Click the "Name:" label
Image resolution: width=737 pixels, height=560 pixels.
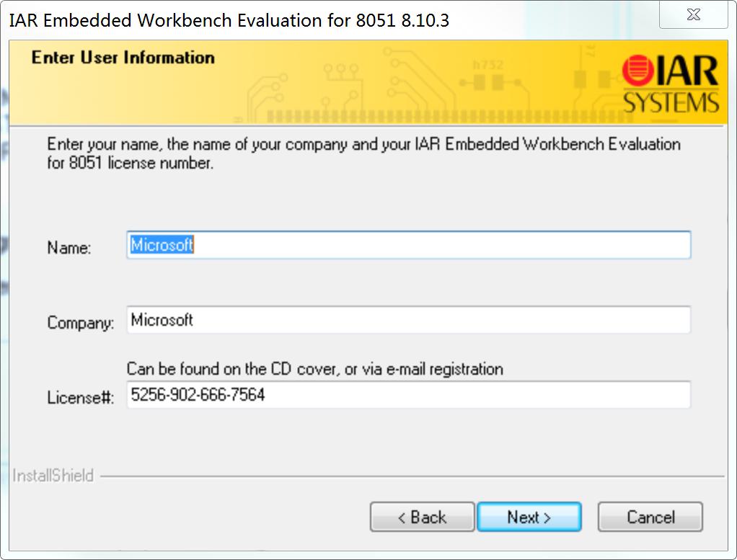tap(69, 248)
